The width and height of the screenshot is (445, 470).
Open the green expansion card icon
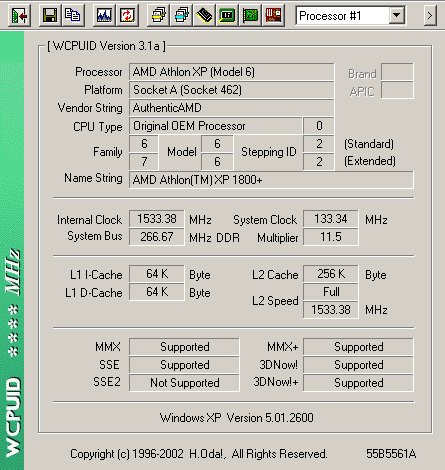tap(250, 15)
